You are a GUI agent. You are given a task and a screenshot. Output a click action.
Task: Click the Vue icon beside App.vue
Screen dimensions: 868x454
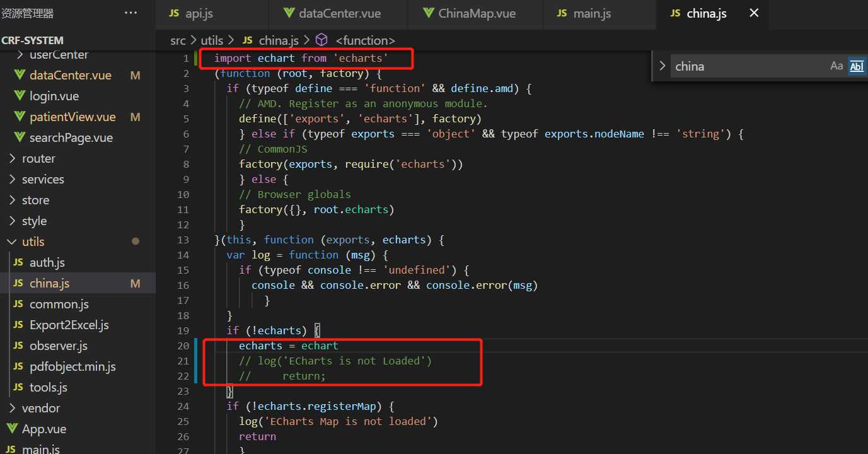11,429
